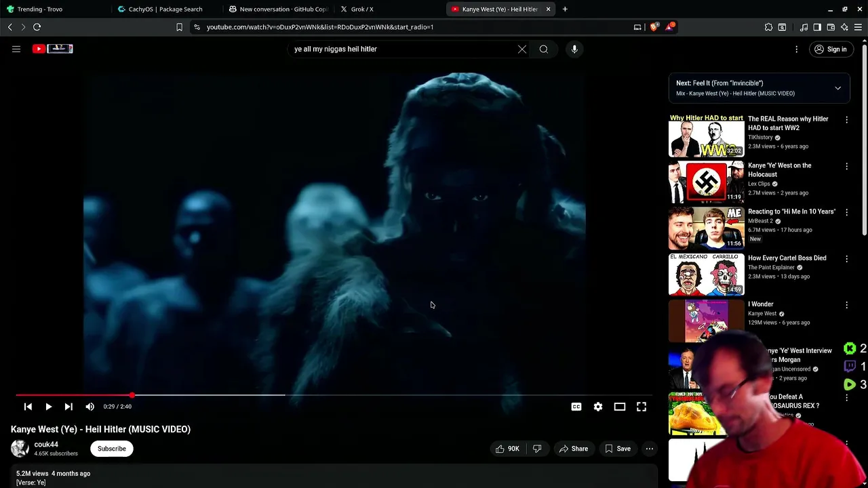
Task: Dislike this video
Action: pyautogui.click(x=537, y=449)
